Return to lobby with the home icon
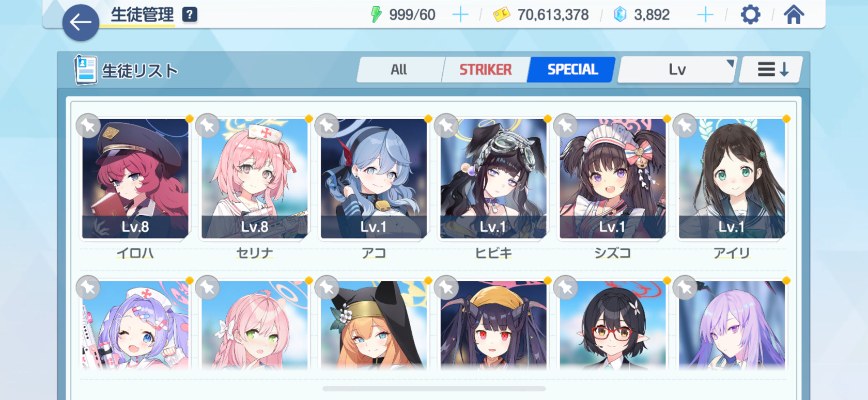Screen dimensions: 868x400 coord(794,14)
